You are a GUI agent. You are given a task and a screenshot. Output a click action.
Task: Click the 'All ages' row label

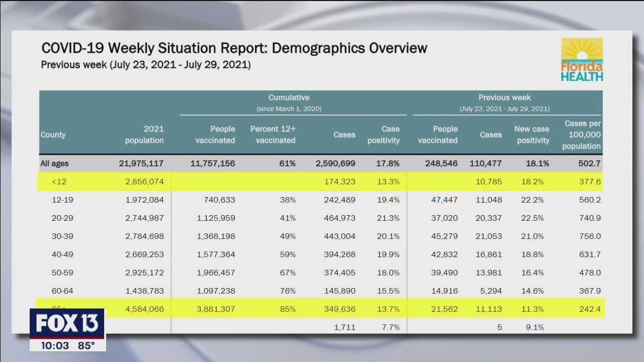[54, 163]
